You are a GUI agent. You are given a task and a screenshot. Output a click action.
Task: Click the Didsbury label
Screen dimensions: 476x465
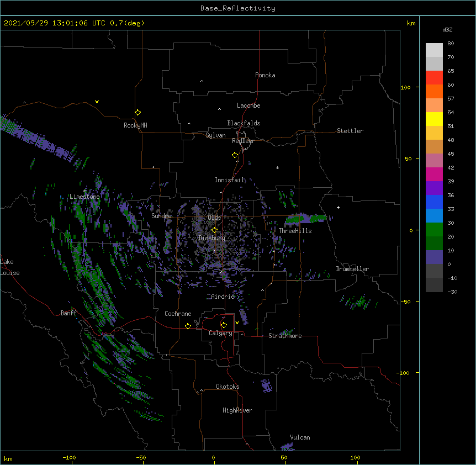(212, 238)
